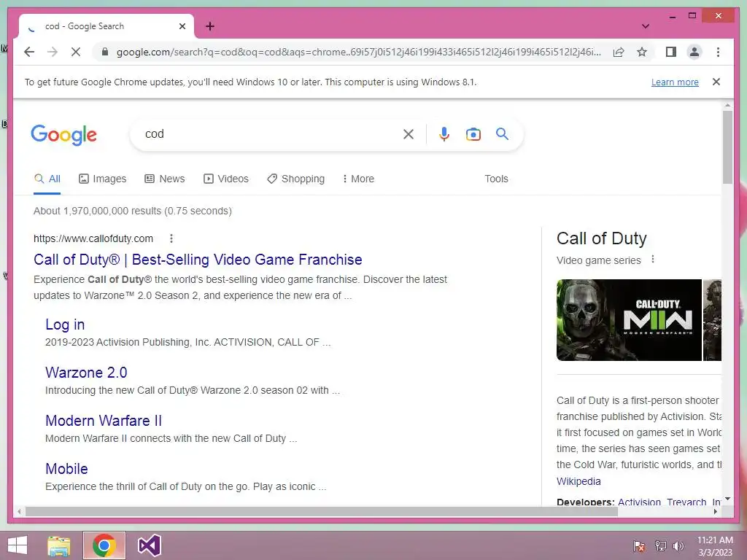Switch to Shopping results
747x560 pixels.
pos(296,179)
